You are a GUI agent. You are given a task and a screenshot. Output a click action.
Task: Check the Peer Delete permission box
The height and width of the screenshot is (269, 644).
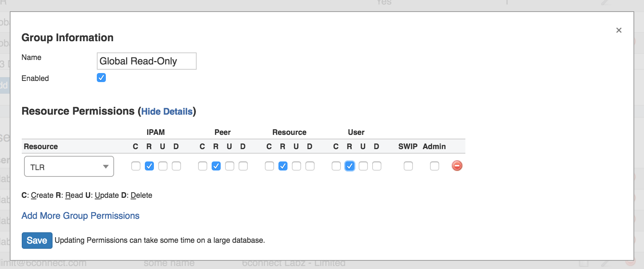[243, 166]
